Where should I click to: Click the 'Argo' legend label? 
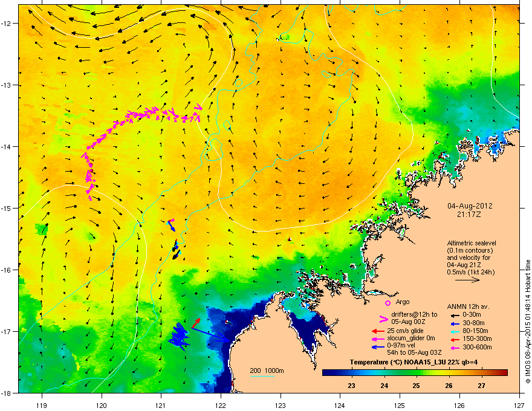tap(403, 302)
